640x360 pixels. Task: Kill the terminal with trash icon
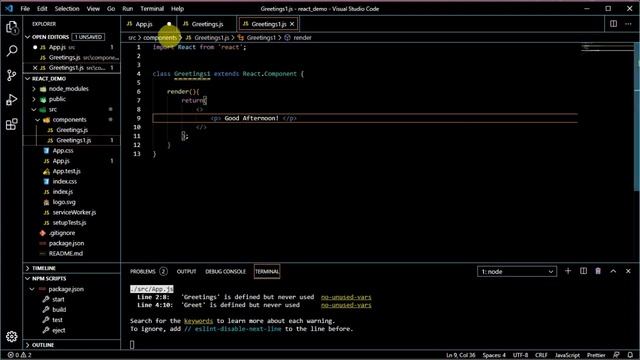click(x=598, y=271)
